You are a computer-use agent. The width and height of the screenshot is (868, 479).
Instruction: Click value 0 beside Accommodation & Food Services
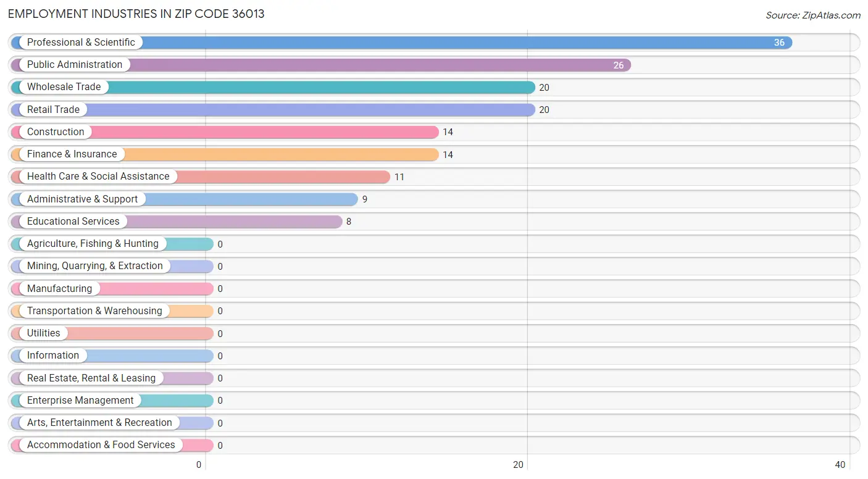(x=220, y=446)
